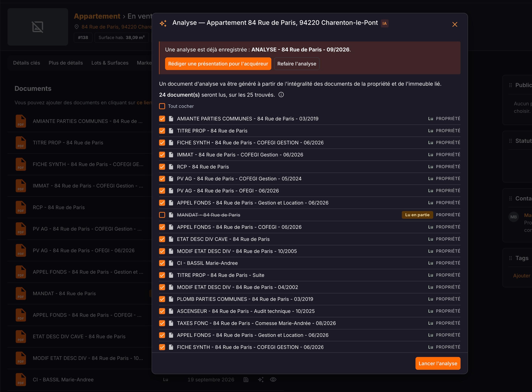Close the Analyse dialog with the X

pos(455,24)
